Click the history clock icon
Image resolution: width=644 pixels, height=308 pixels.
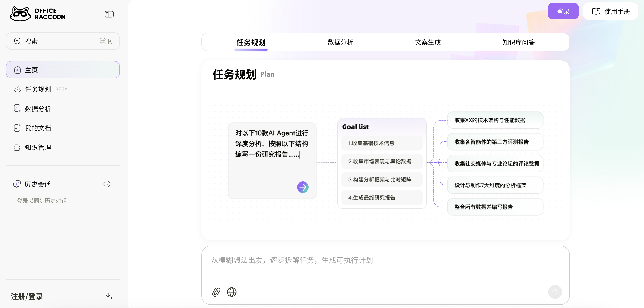coord(107,184)
